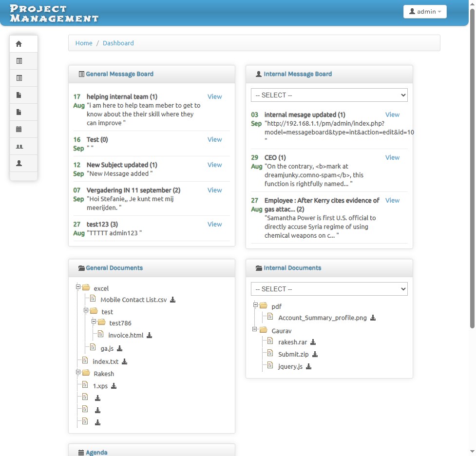
Task: Open the home icon in the sidebar
Action: 19,44
